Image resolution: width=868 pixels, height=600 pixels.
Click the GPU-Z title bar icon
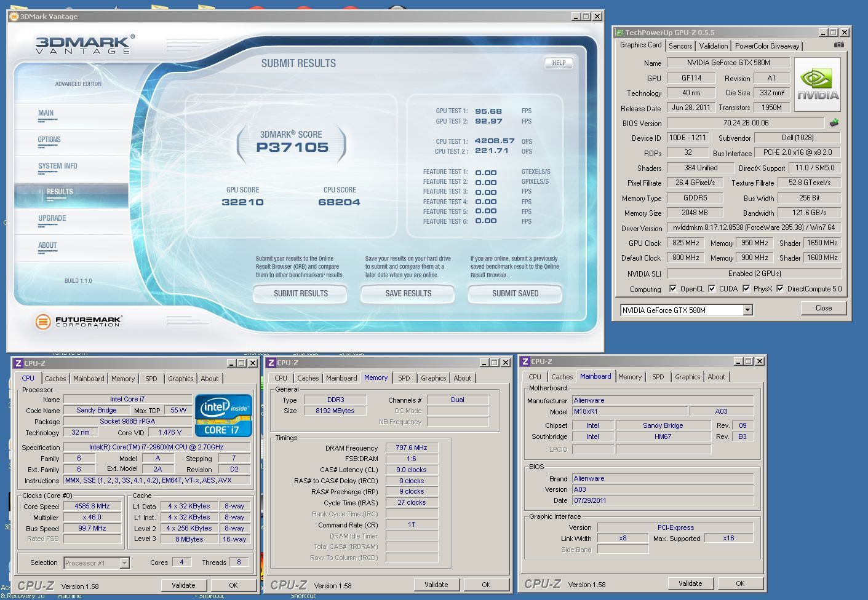pos(619,33)
